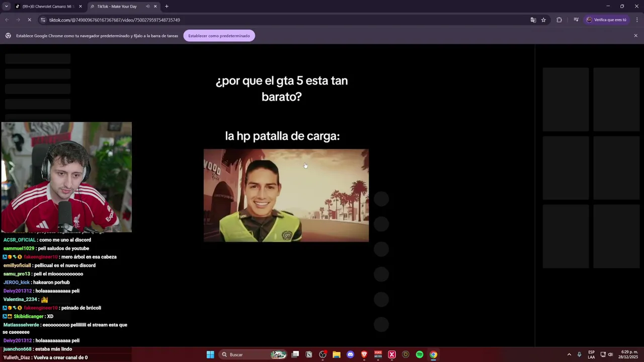644x362 pixels.
Task: Open Brave browser from the taskbar
Action: pyautogui.click(x=364, y=354)
